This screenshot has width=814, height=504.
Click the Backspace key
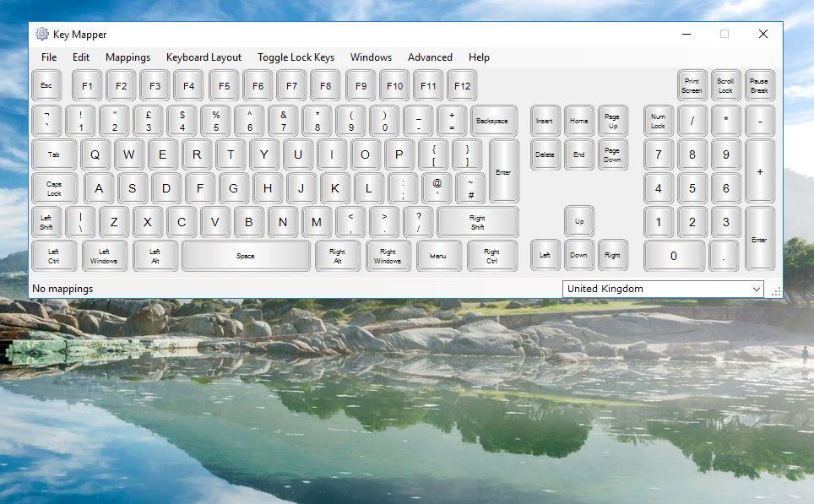494,120
